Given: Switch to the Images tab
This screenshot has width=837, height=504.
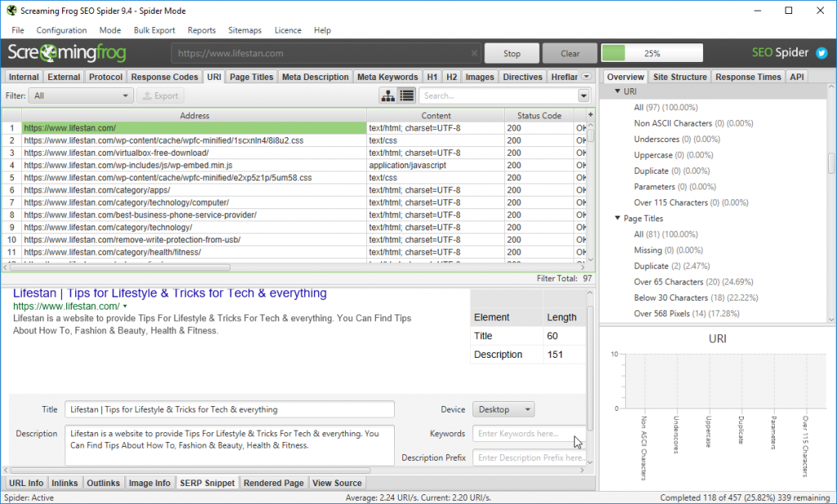Looking at the screenshot, I should (x=479, y=77).
